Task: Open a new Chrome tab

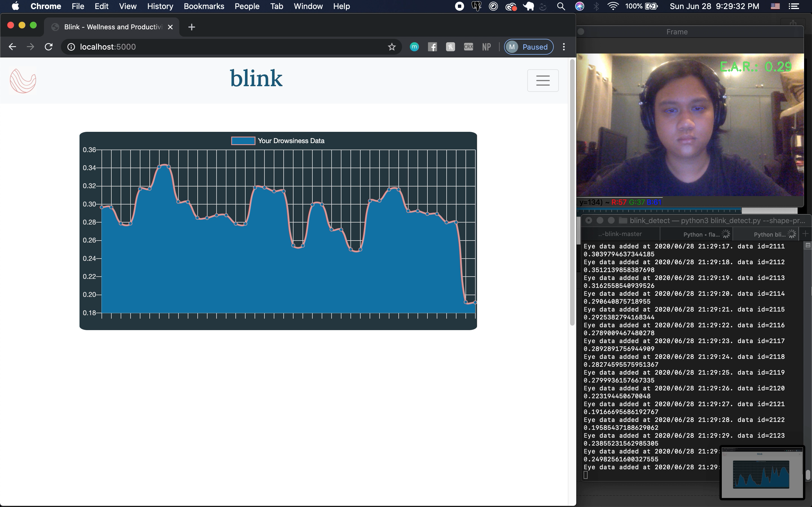Action: [x=192, y=27]
